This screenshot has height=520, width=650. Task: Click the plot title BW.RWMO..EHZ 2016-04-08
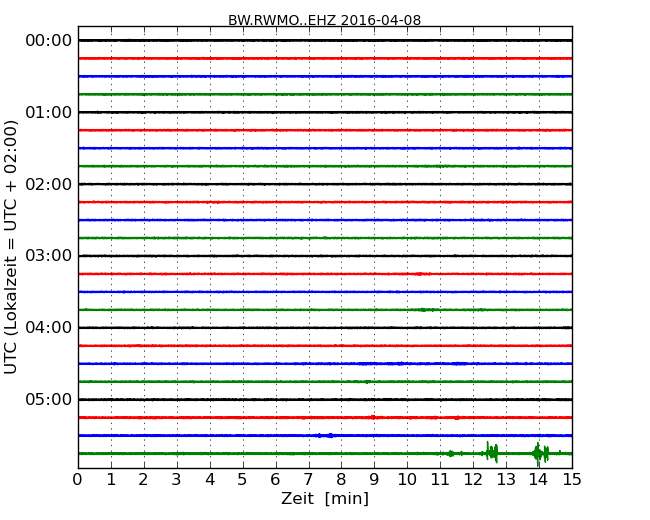[x=325, y=20]
